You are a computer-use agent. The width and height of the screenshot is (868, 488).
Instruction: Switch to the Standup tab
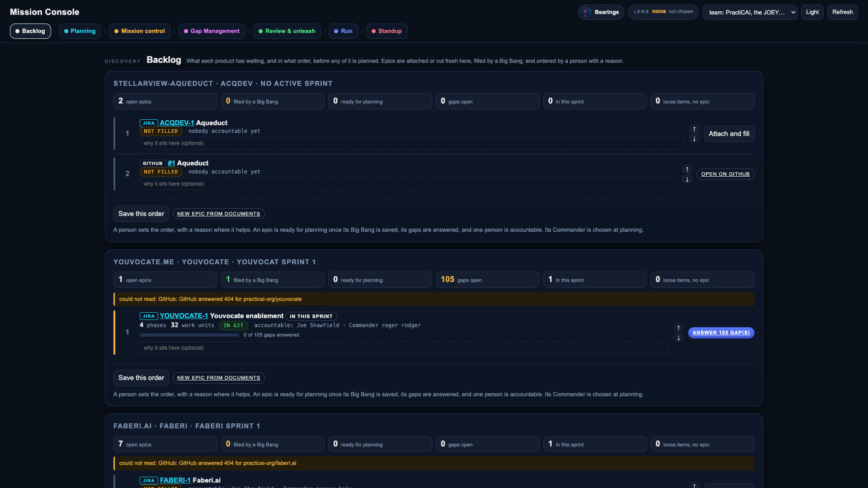(387, 31)
